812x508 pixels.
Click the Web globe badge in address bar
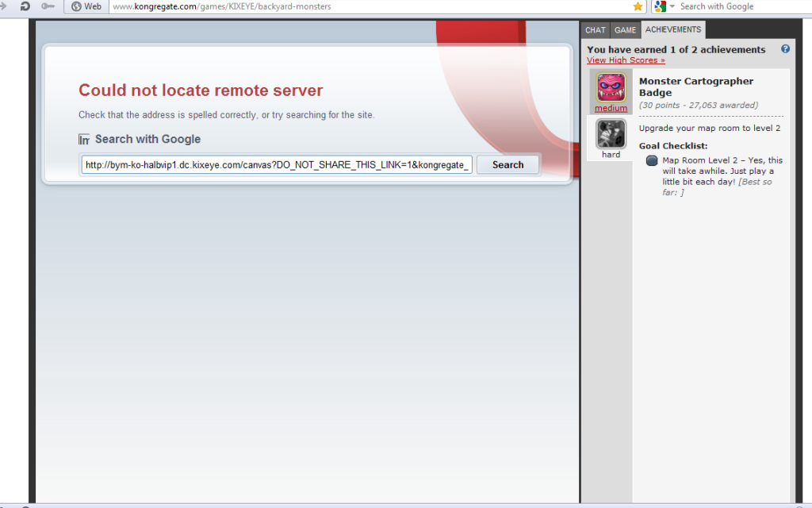pyautogui.click(x=86, y=6)
